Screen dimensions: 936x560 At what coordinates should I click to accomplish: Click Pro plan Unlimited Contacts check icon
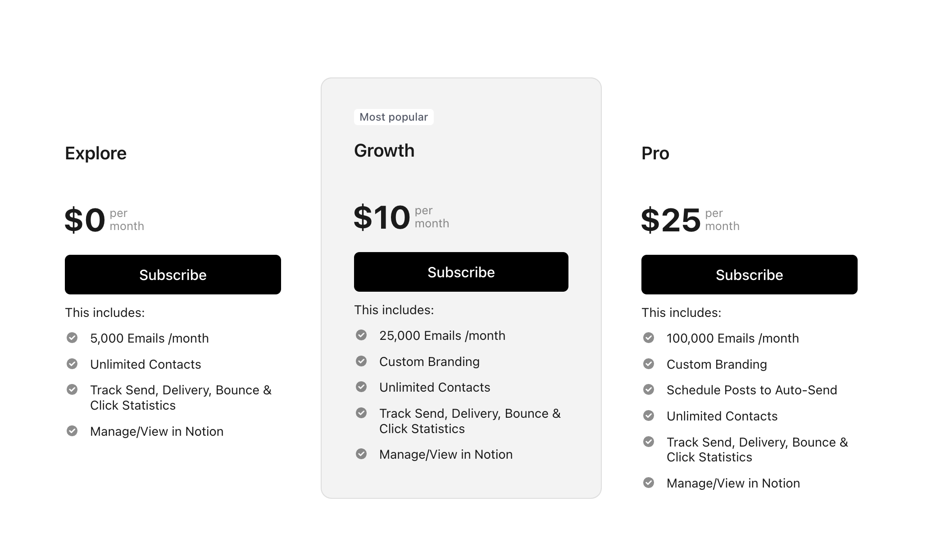tap(649, 415)
